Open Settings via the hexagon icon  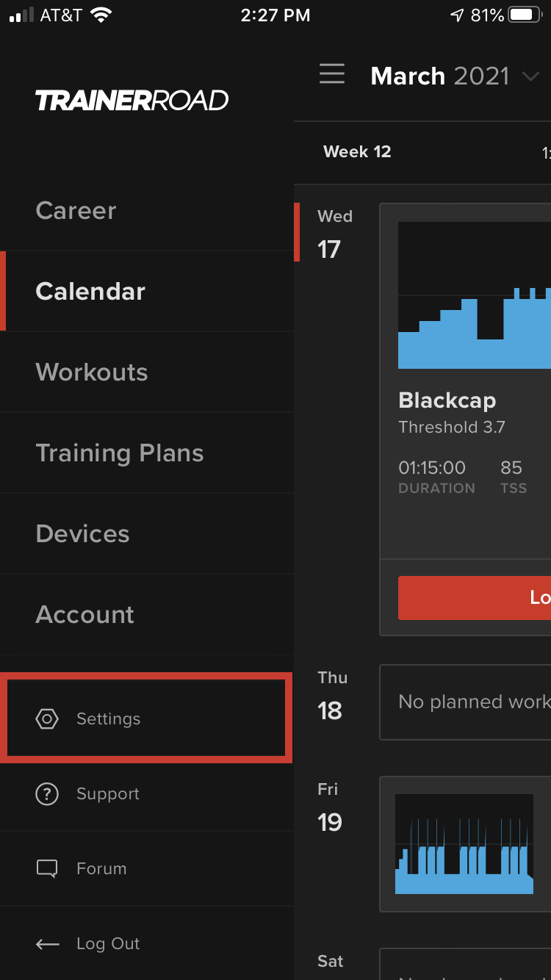coord(47,718)
